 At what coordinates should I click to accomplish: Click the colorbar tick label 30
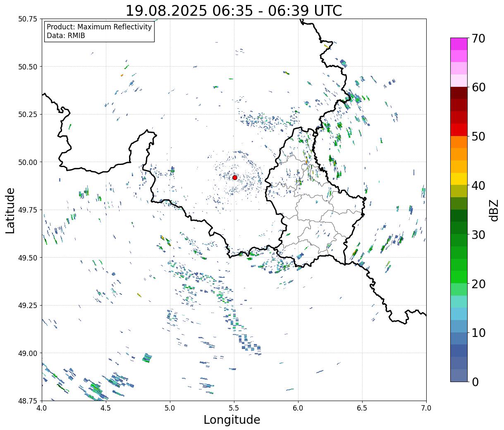tap(478, 234)
